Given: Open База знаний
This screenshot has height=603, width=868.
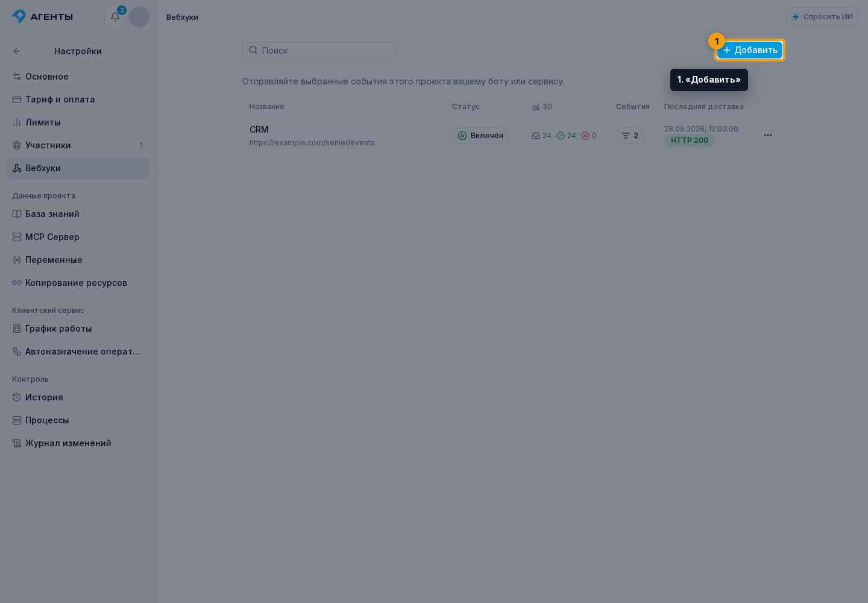Looking at the screenshot, I should pyautogui.click(x=78, y=214).
